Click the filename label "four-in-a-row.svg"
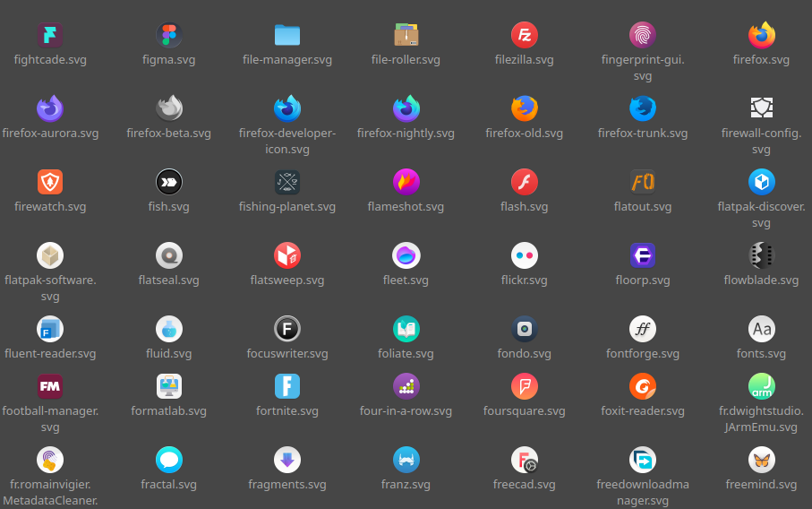 click(x=406, y=411)
